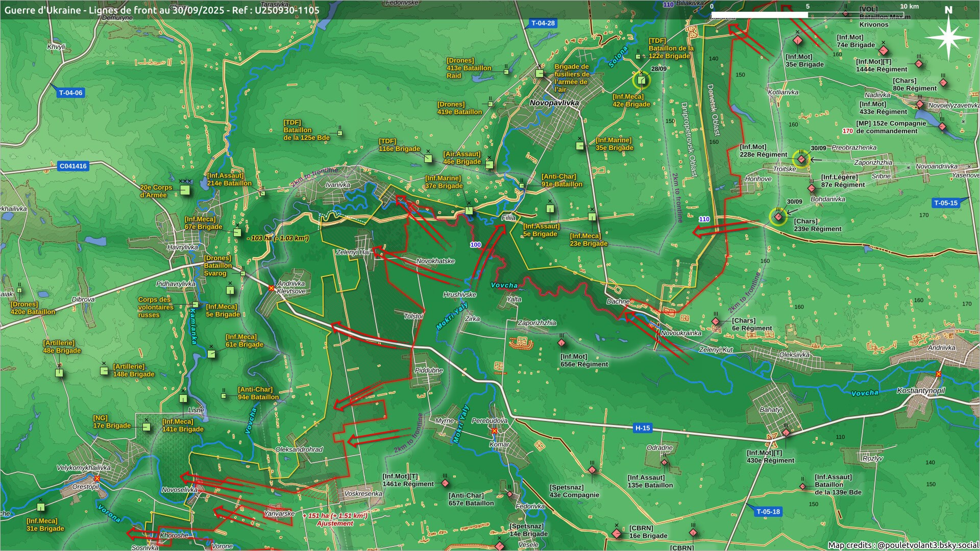Click the 656e Régiment red diamond icon

pyautogui.click(x=561, y=343)
